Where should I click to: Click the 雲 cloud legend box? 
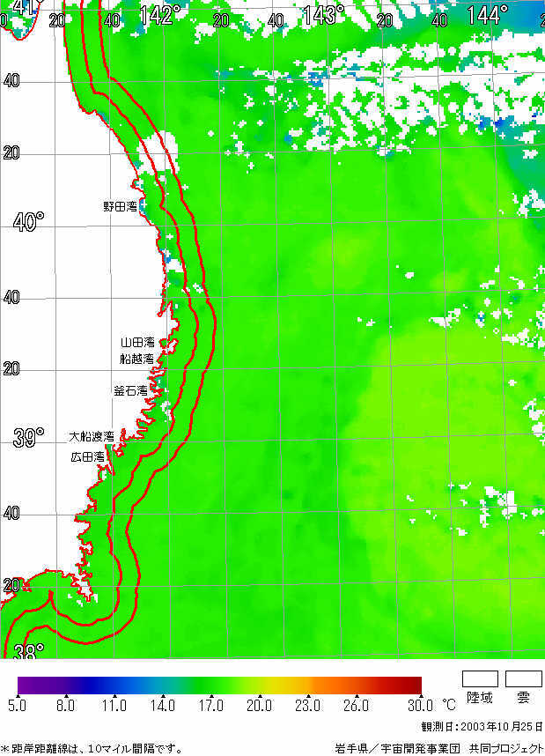tap(524, 678)
